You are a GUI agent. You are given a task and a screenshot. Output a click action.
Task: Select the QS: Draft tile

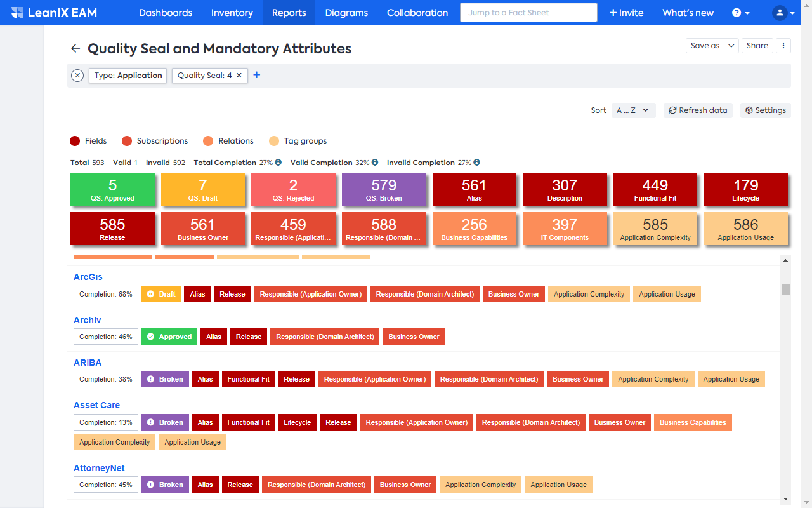pos(203,189)
